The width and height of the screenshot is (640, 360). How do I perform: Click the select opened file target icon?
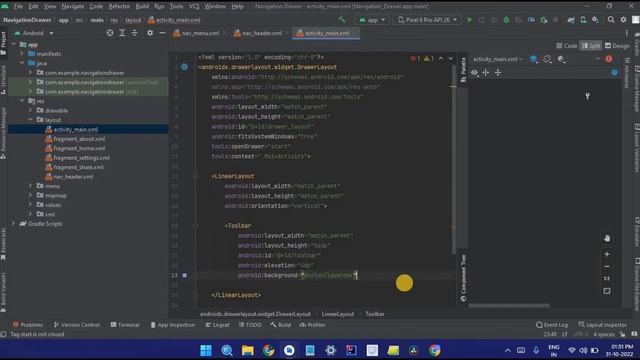pos(110,33)
